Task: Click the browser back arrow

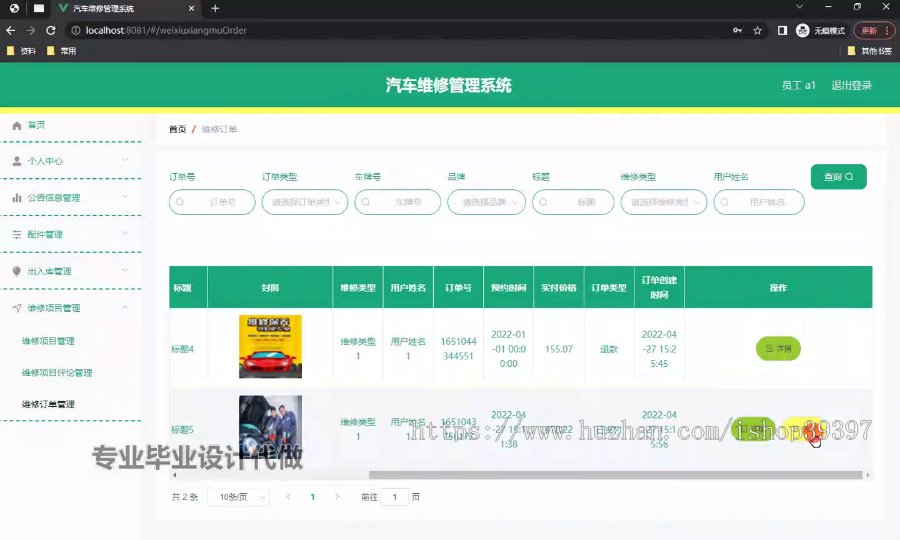Action: coord(10,30)
